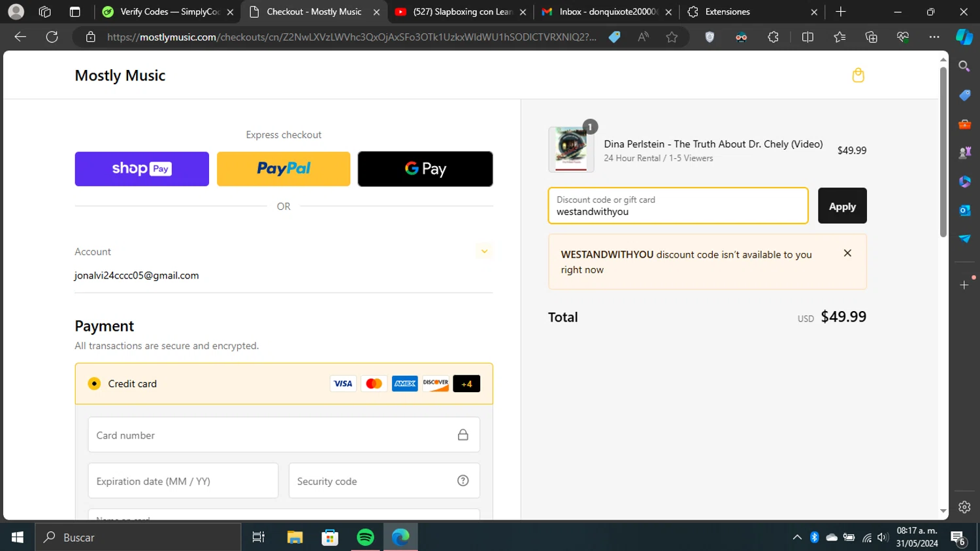Click the Dina Perlstein product thumbnail

[x=571, y=150]
